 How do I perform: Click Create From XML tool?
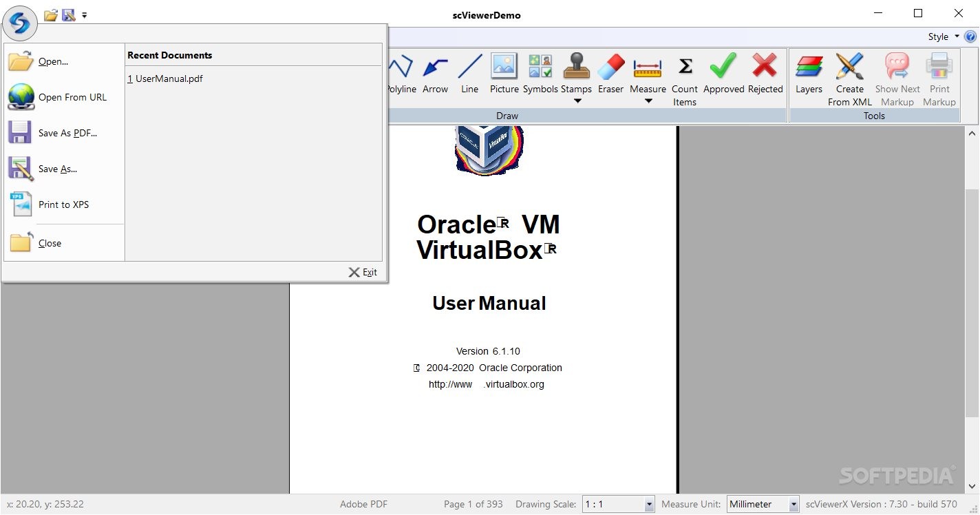[850, 80]
